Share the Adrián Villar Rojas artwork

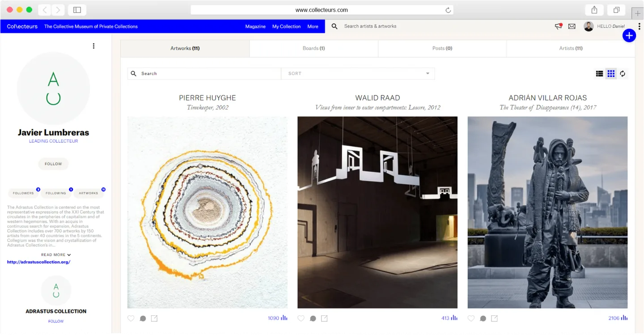pos(495,318)
